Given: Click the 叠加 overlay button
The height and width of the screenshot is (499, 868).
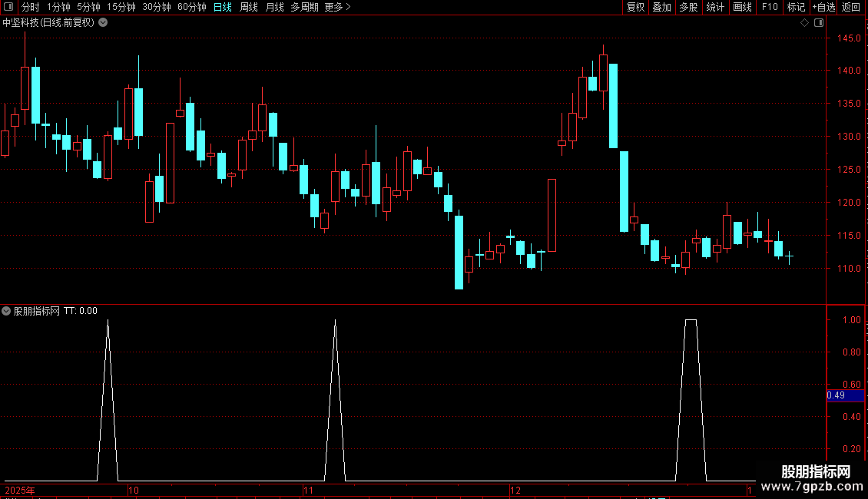Looking at the screenshot, I should tap(661, 7).
